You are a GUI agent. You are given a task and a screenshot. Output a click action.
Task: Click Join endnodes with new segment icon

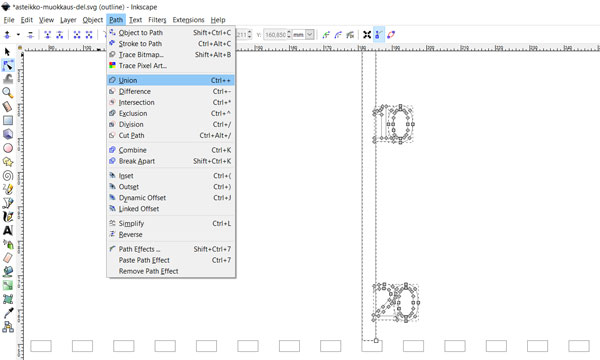[x=77, y=35]
